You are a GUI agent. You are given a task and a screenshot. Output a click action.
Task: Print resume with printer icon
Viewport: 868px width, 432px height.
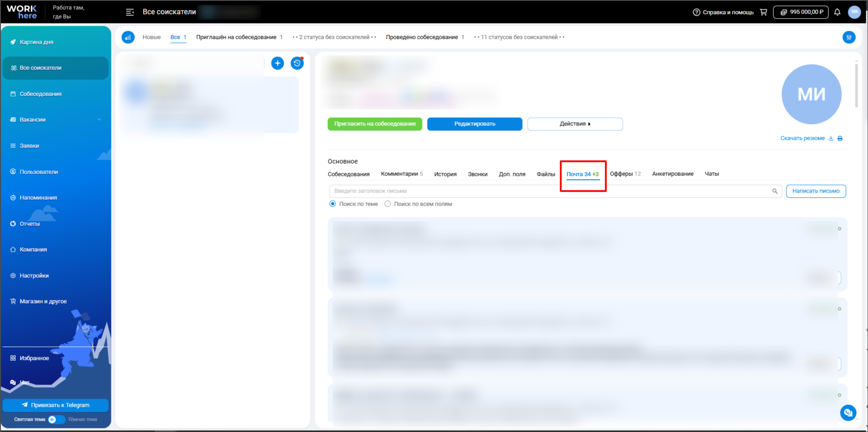pyautogui.click(x=840, y=138)
